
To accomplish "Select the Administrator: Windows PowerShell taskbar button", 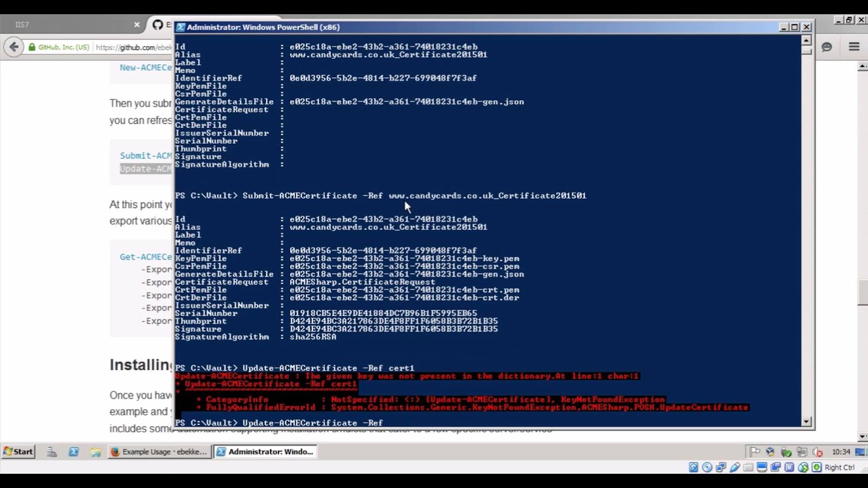I will click(x=264, y=451).
